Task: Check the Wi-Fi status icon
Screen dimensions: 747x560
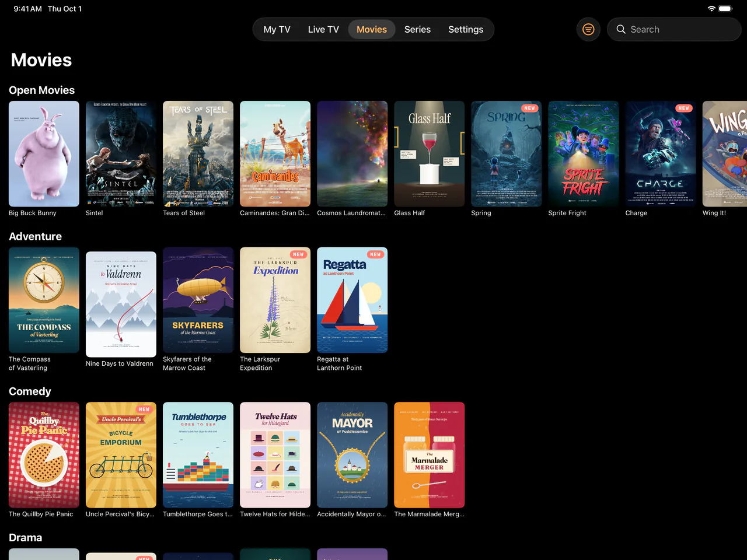Action: coord(711,9)
